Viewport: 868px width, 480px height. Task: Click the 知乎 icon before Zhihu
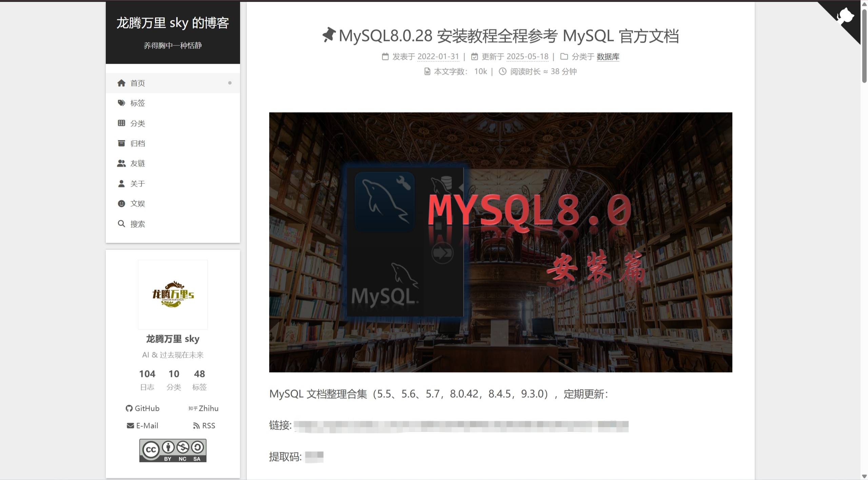coord(193,408)
